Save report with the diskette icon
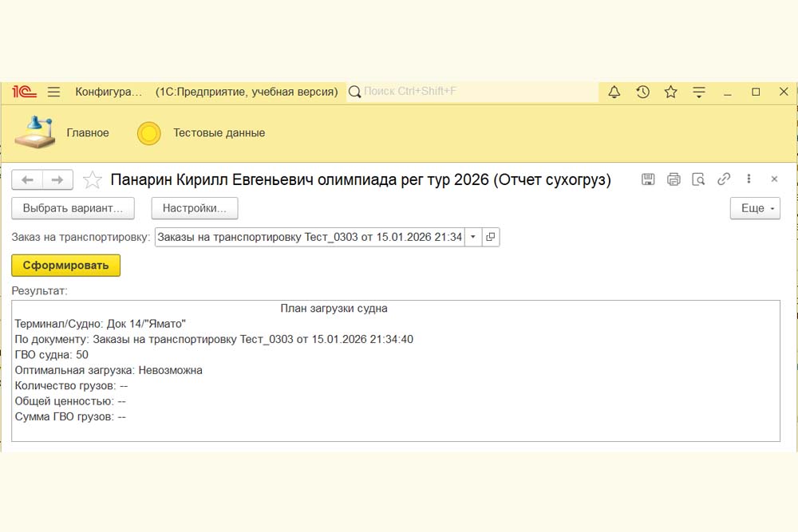The height and width of the screenshot is (532, 798). coord(648,179)
